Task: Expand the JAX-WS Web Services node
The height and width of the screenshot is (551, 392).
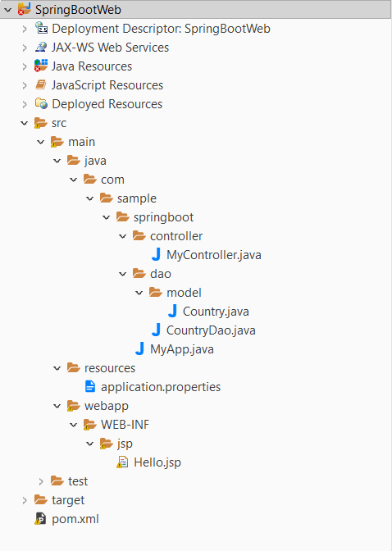Action: (25, 48)
